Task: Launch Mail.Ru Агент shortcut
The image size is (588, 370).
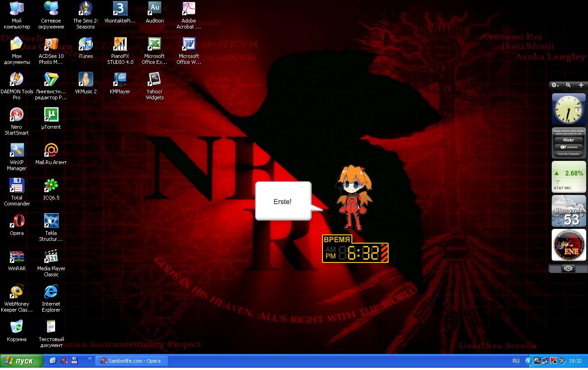Action: [x=51, y=154]
